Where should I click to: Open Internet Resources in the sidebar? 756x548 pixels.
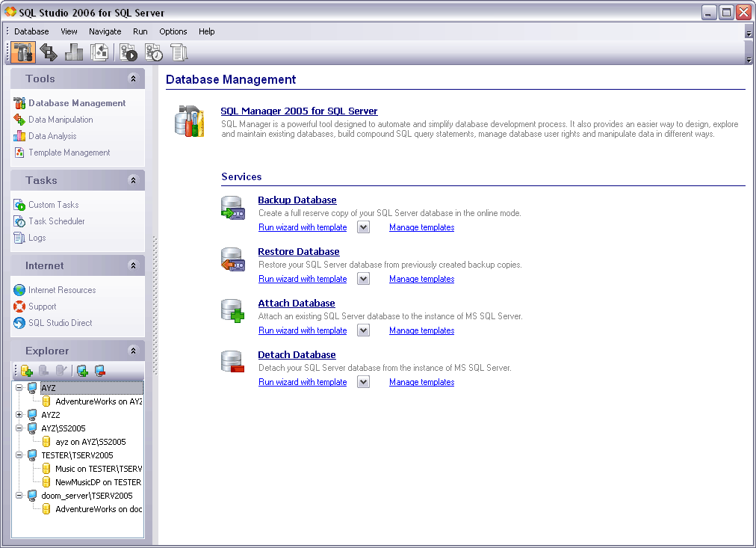pos(62,290)
